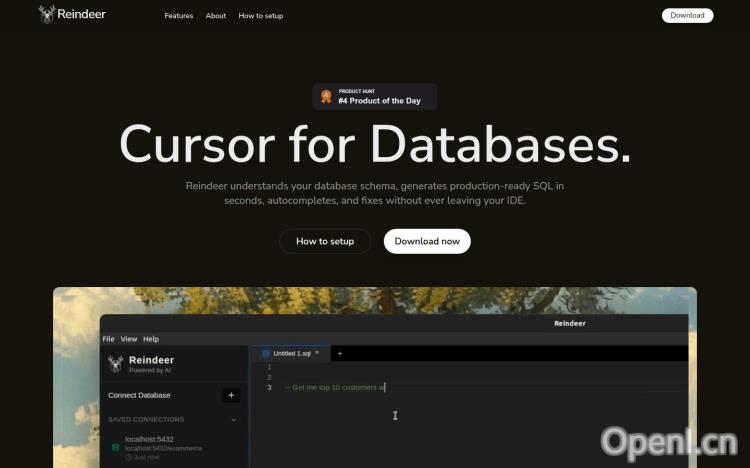This screenshot has width=750, height=468.
Task: Open the About navigation link
Action: click(216, 16)
